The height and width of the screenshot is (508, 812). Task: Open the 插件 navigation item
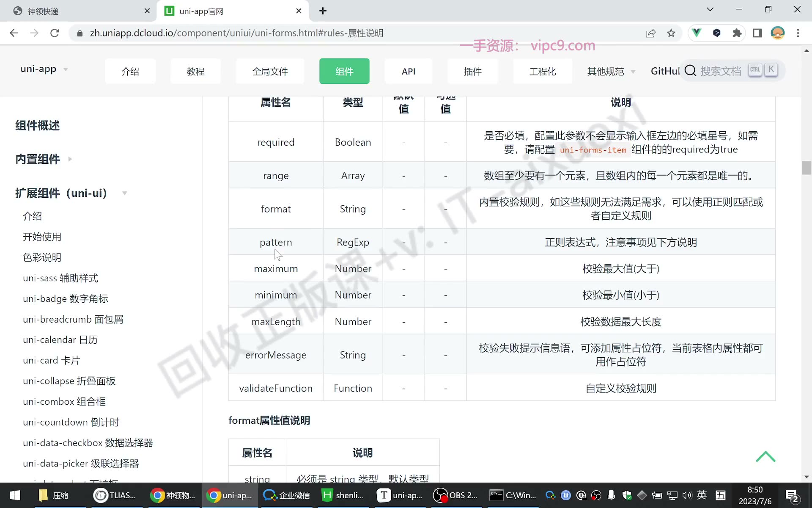point(472,71)
